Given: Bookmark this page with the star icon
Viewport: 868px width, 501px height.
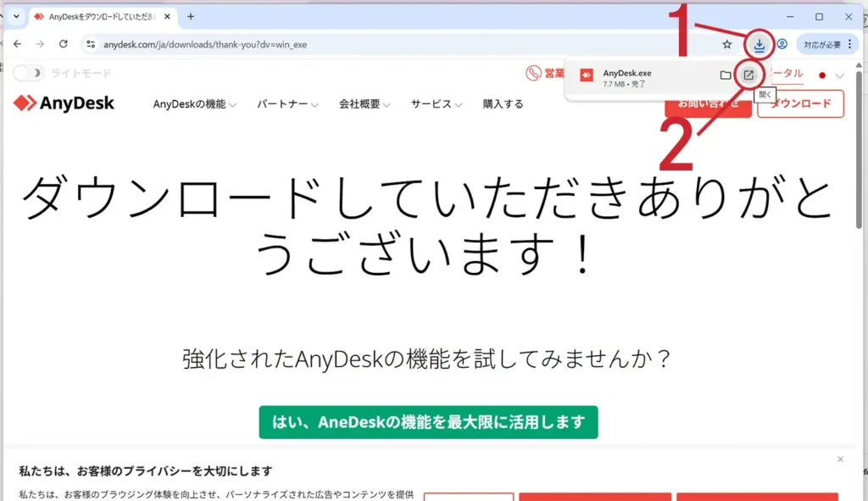Looking at the screenshot, I should [726, 44].
